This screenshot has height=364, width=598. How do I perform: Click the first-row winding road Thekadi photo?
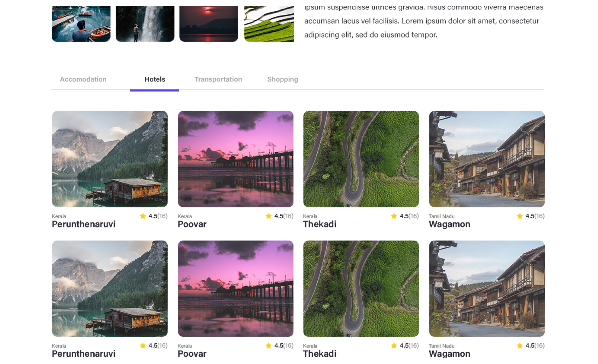361,159
